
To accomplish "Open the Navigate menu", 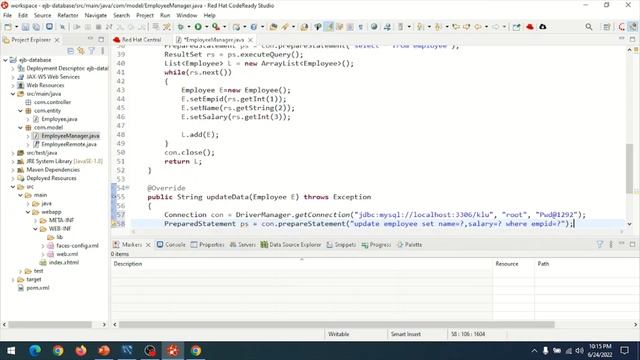I will coord(96,15).
